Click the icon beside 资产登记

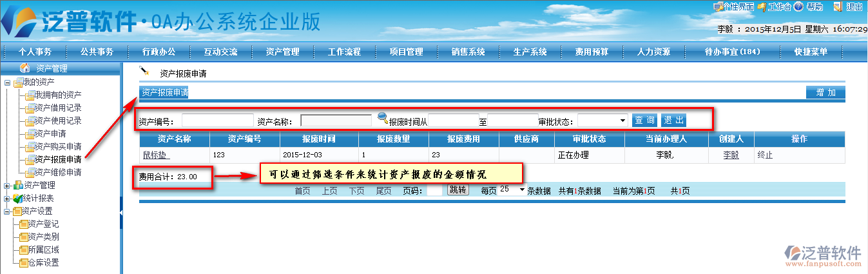[x=24, y=224]
